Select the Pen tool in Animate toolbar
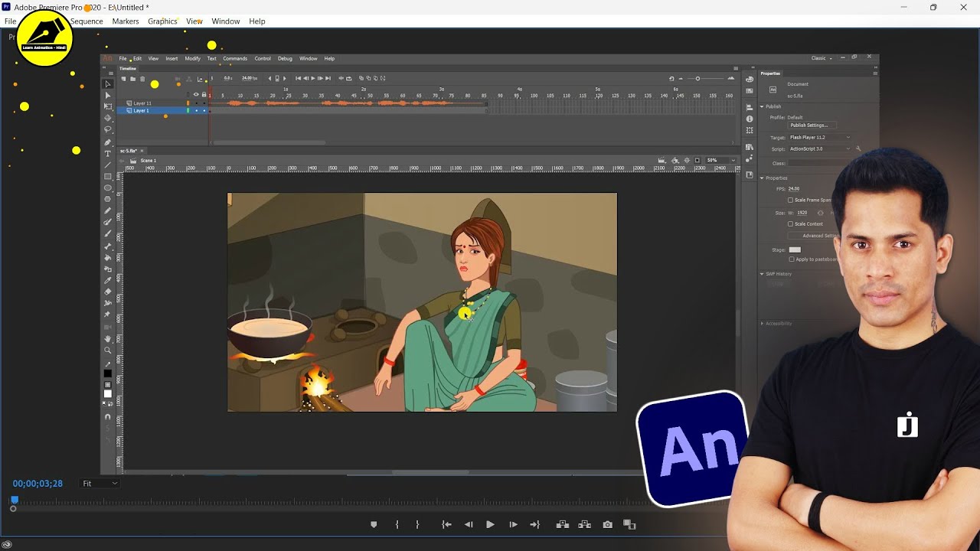The width and height of the screenshot is (980, 551). (108, 142)
